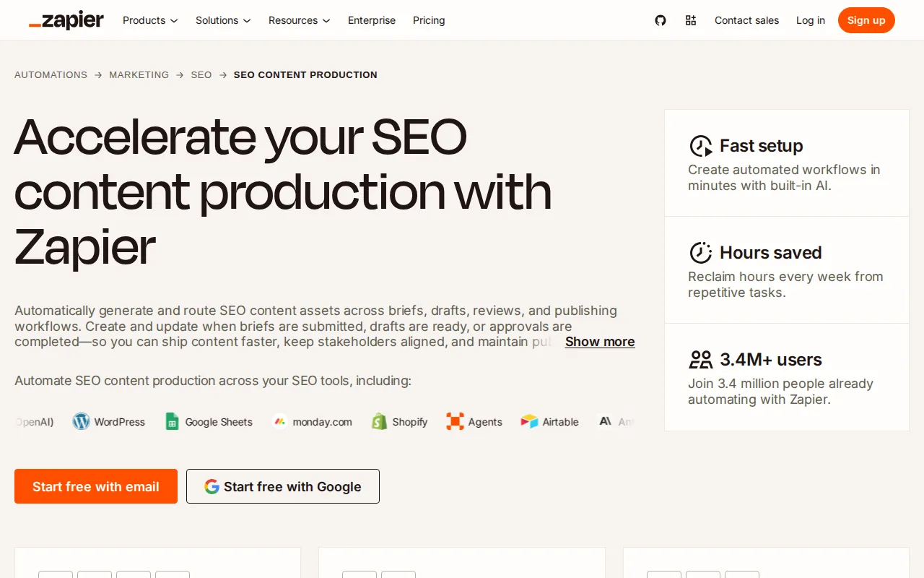Expand the Products menu
Image resolution: width=924 pixels, height=578 pixels.
click(x=150, y=20)
